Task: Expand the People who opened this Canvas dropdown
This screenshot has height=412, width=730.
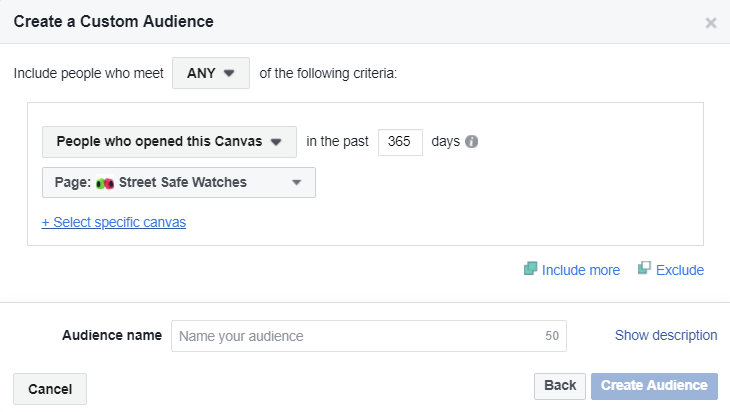Action: [169, 142]
